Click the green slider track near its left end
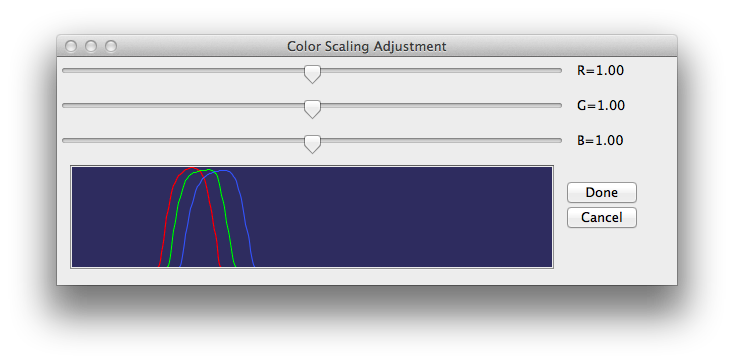Screen dimensions: 734x364 coord(84,106)
